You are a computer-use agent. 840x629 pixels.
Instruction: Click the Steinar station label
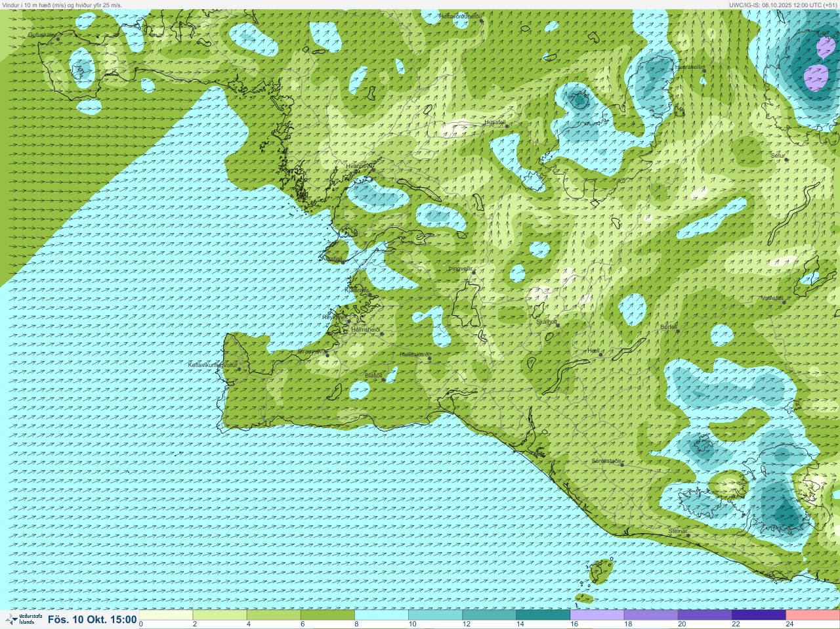click(678, 531)
